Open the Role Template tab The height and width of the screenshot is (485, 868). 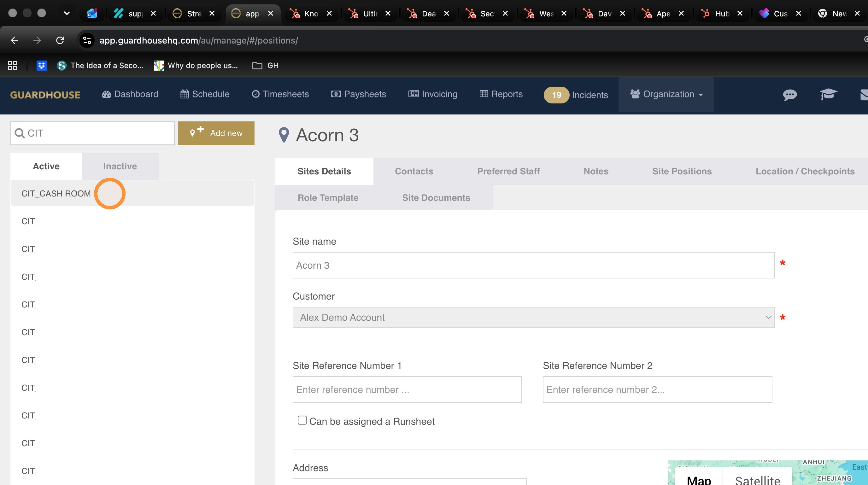(x=328, y=198)
